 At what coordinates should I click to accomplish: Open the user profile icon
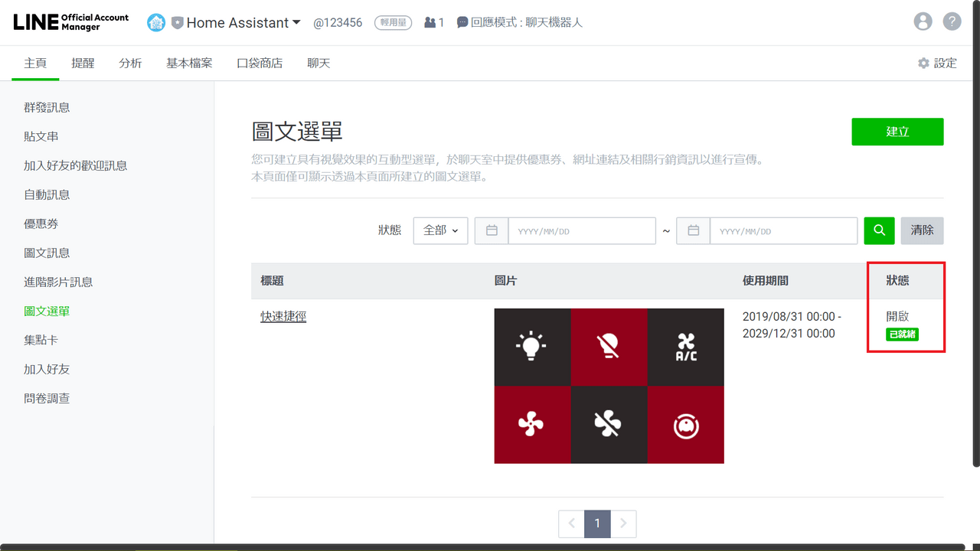pos(923,21)
